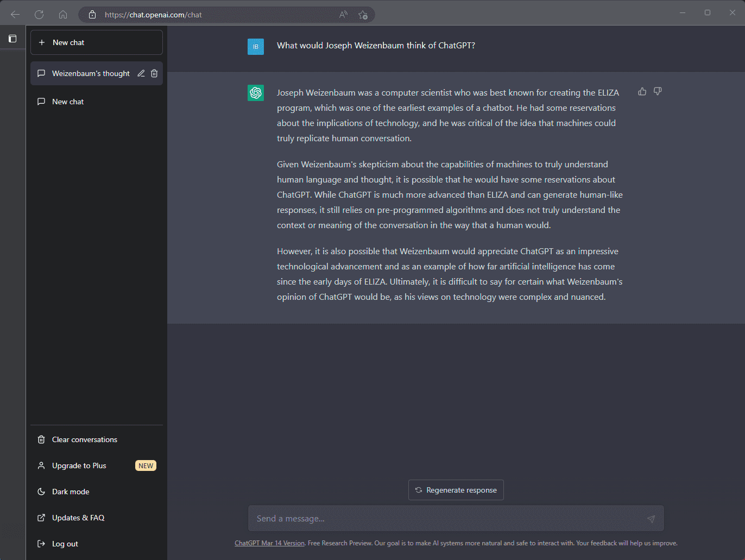745x560 pixels.
Task: Open Read aloud icon in address bar
Action: (343, 15)
